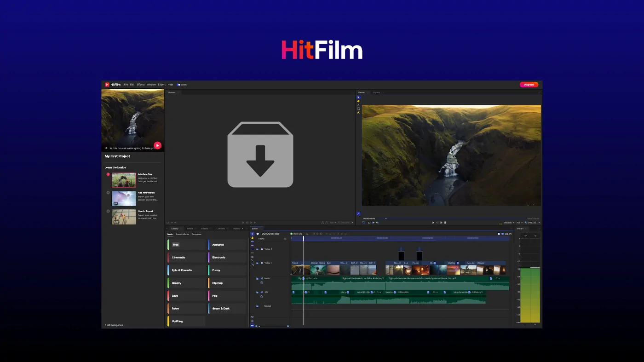Select the yellow pen tool in Viewer

[x=358, y=112]
